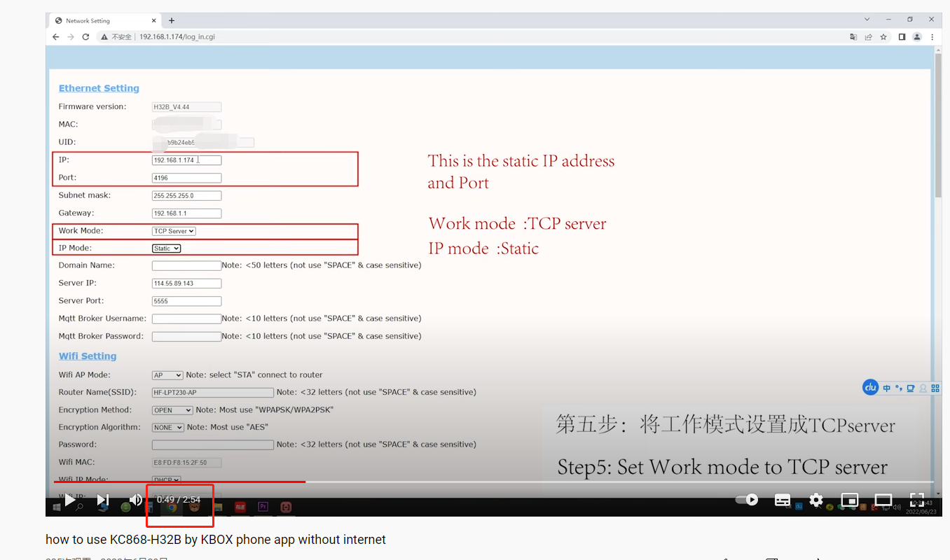Seek using the video progress bar

pos(490,482)
